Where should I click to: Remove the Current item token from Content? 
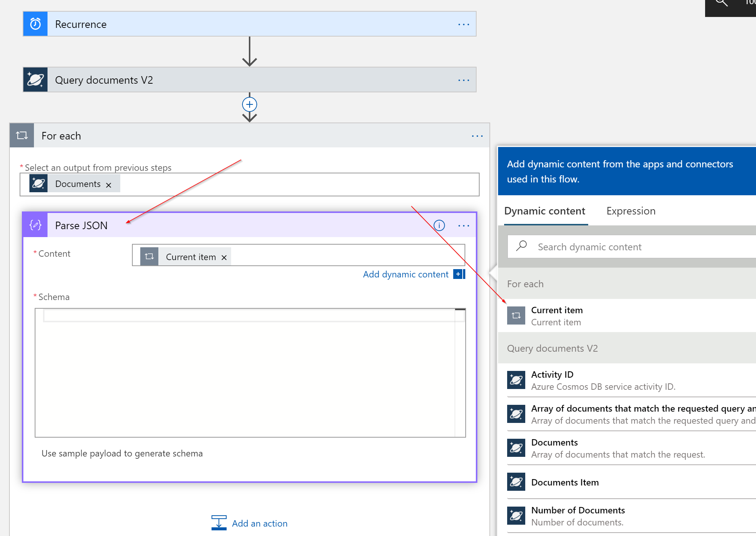[224, 257]
